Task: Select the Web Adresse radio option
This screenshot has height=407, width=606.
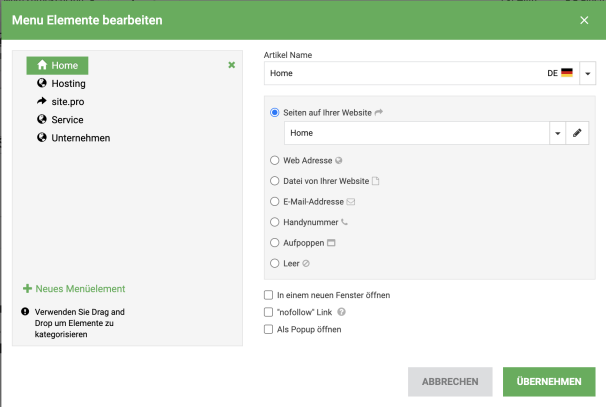Action: tap(275, 160)
